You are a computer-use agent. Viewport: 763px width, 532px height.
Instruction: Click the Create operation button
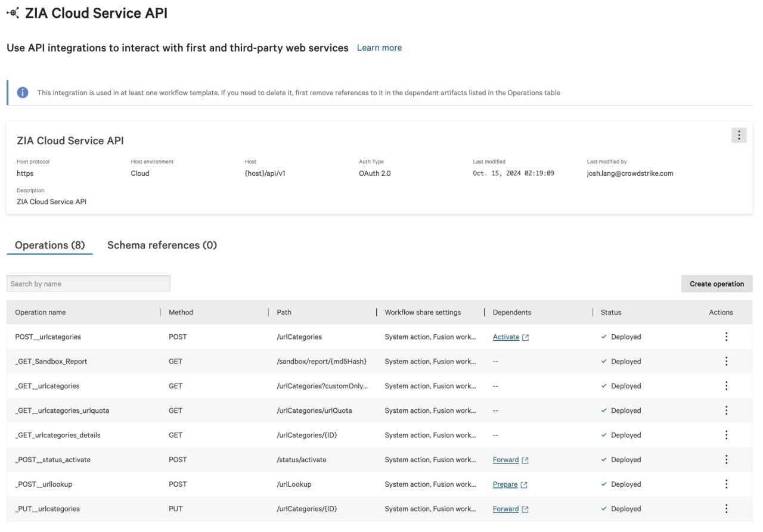(x=717, y=284)
